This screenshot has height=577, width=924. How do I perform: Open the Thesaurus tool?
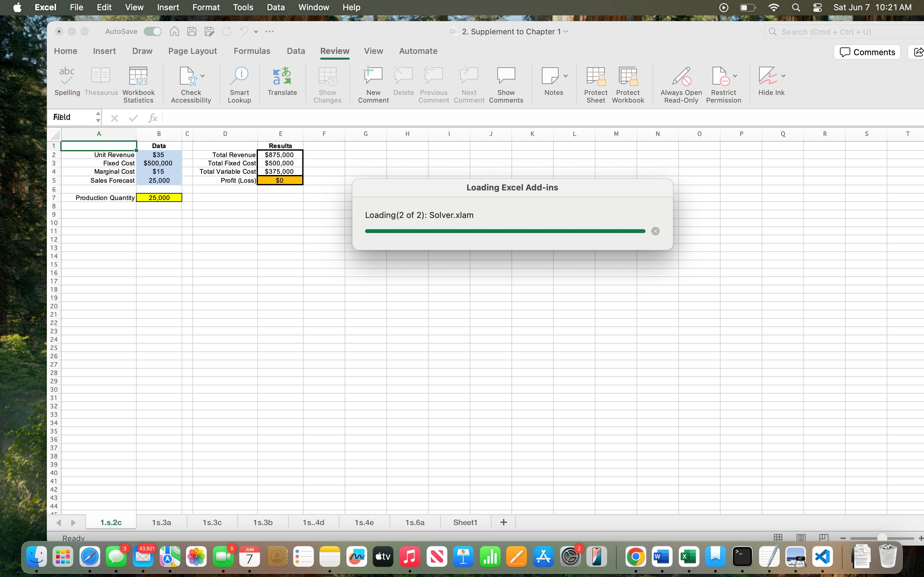101,82
